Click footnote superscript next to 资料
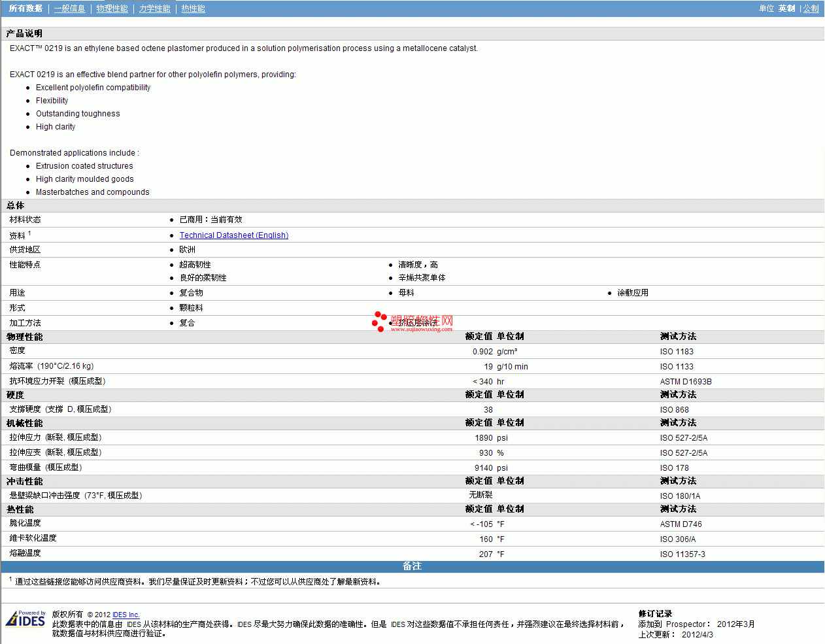The width and height of the screenshot is (825, 644). [x=29, y=233]
